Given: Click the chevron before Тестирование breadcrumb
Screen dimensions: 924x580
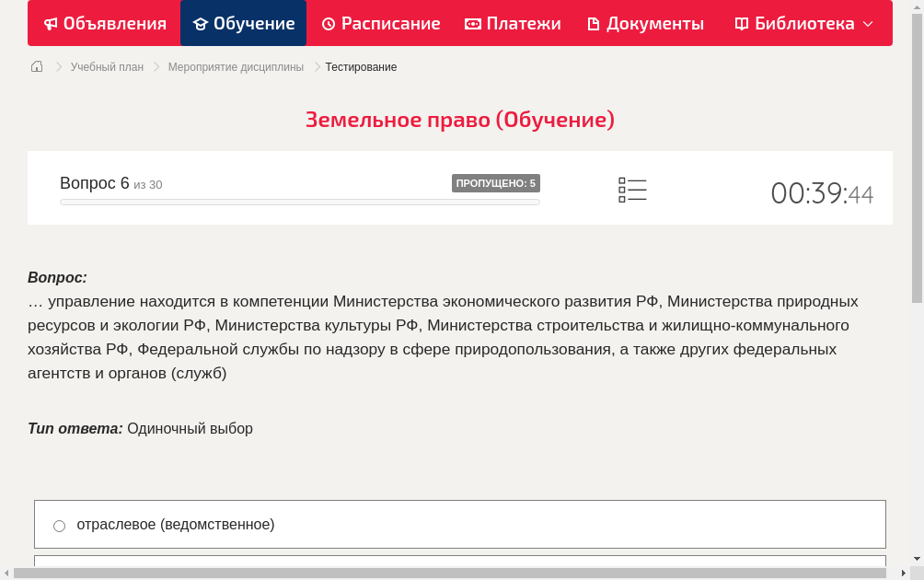Looking at the screenshot, I should click(x=316, y=66).
